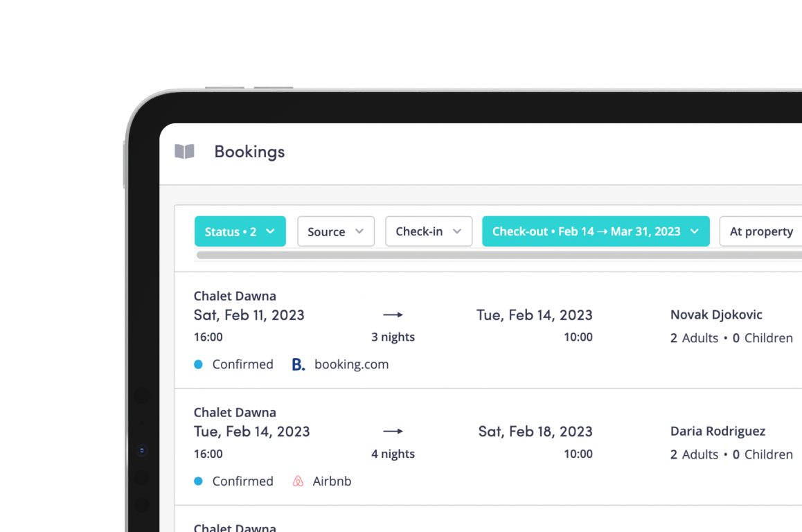Screen dimensions: 802x532
Task: Click the Bookings page title
Action: [249, 152]
